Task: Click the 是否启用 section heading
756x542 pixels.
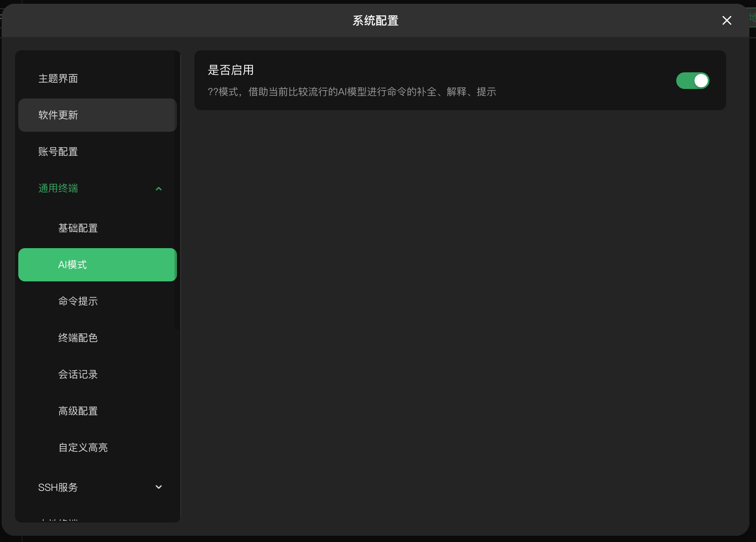Action: coord(231,70)
